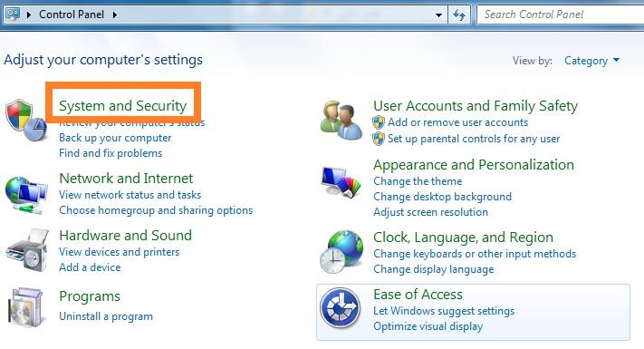The image size is (644, 349).
Task: Click Add or remove user accounts
Action: (x=458, y=122)
